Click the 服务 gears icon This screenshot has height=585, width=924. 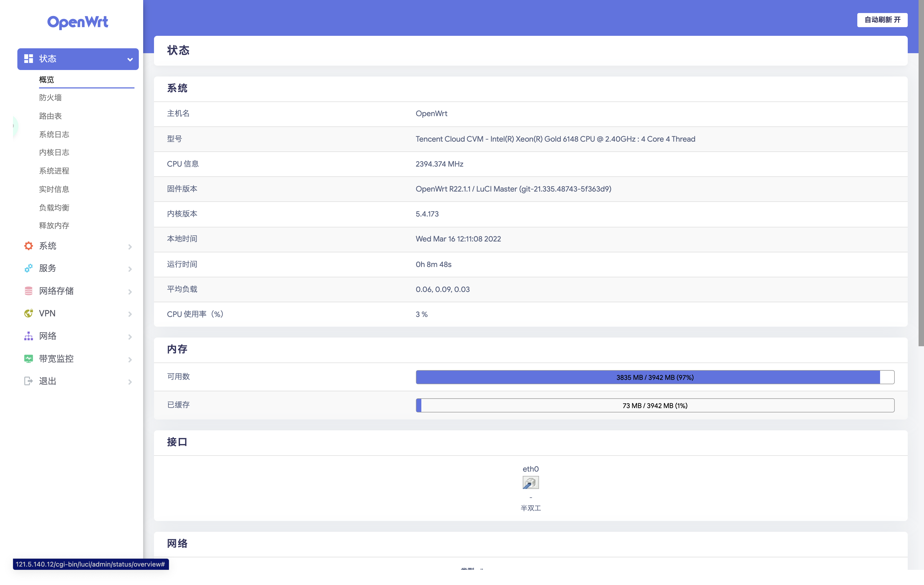[x=28, y=268]
